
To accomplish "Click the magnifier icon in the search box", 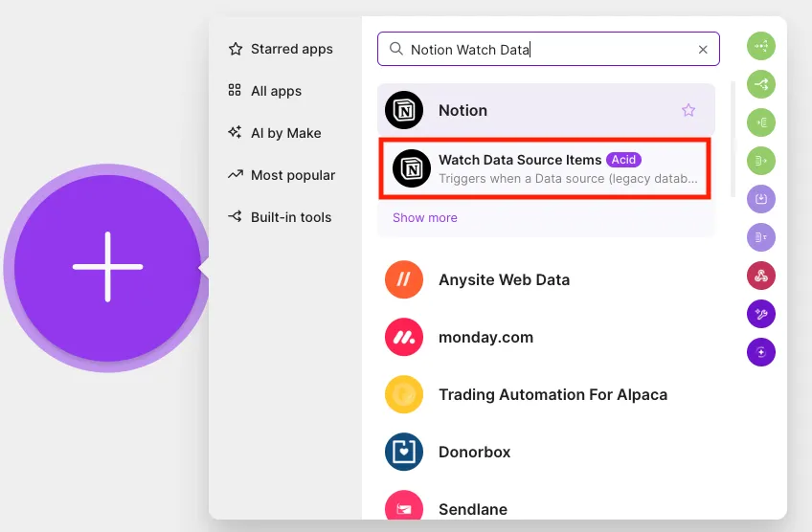I will 396,49.
